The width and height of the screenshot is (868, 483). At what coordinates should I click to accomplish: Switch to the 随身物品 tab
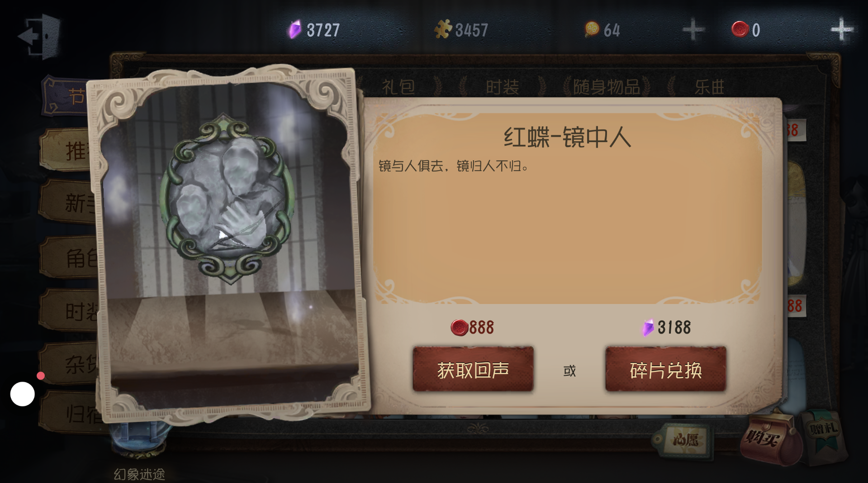coord(607,86)
